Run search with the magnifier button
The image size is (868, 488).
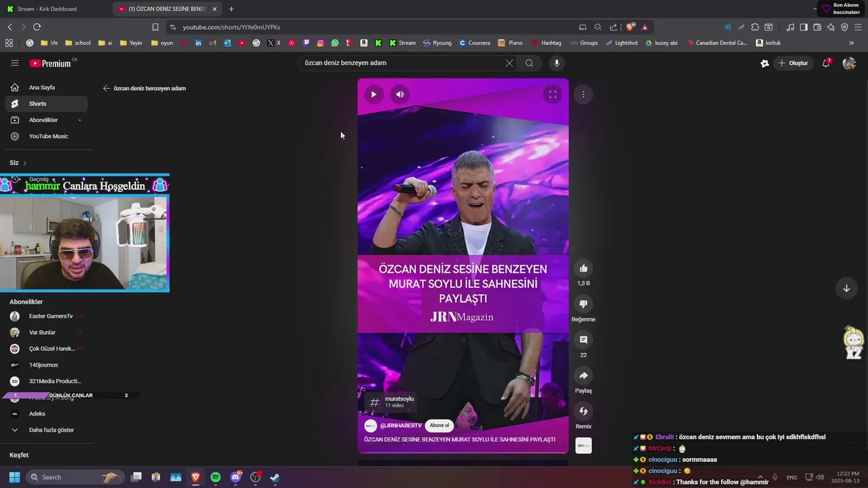pos(529,63)
